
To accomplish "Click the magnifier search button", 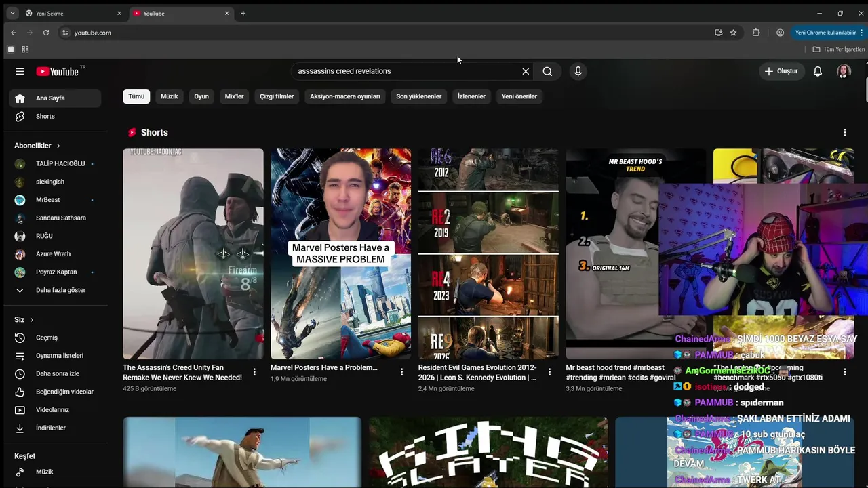I will click(x=547, y=71).
